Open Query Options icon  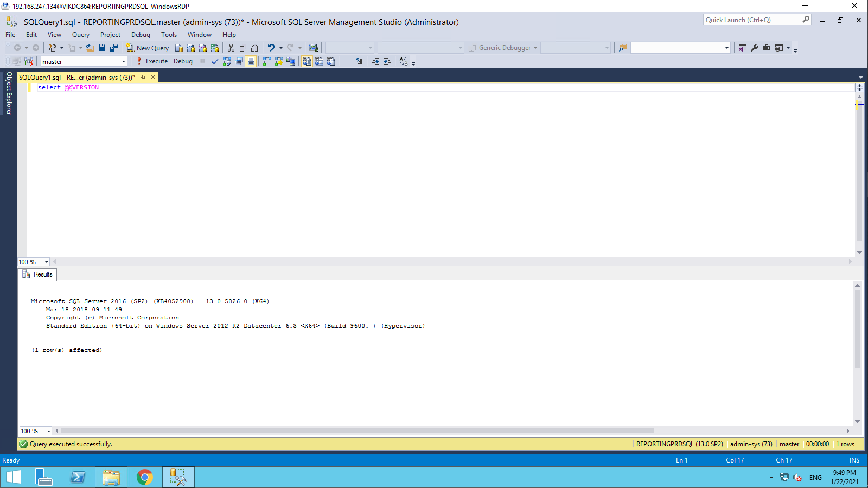[x=239, y=61]
